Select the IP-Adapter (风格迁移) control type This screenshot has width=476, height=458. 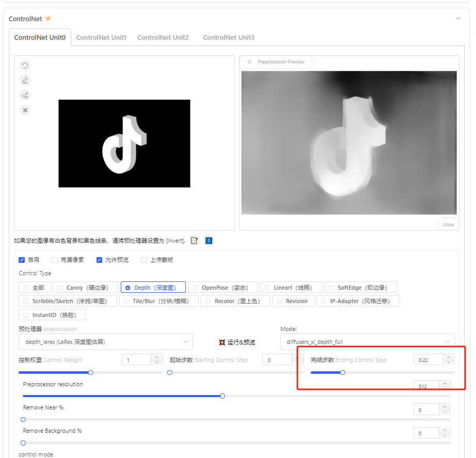[358, 301]
